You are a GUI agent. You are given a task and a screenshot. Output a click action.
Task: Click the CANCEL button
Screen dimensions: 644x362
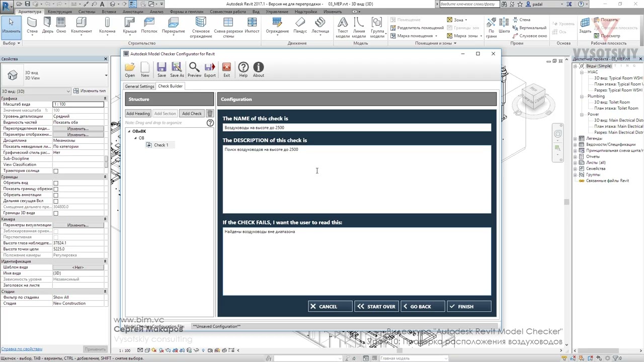click(330, 306)
